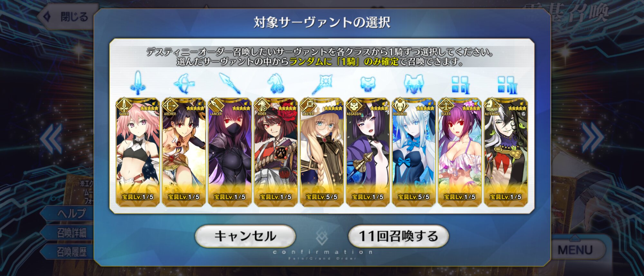Choose the Saber servant card
Viewport: 644px width, 276px height.
coord(138,152)
